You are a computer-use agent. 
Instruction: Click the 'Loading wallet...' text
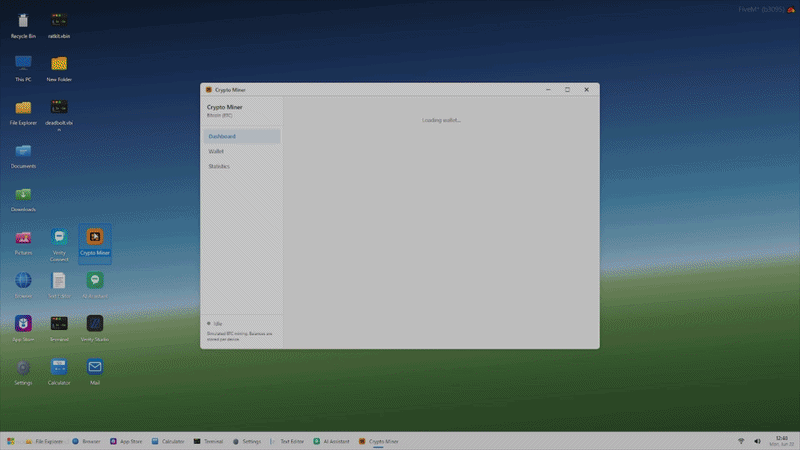pyautogui.click(x=441, y=120)
